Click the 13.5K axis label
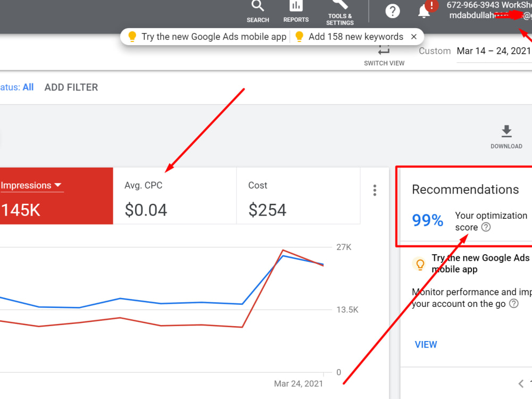Screen dimensions: 532x399 coord(347,310)
